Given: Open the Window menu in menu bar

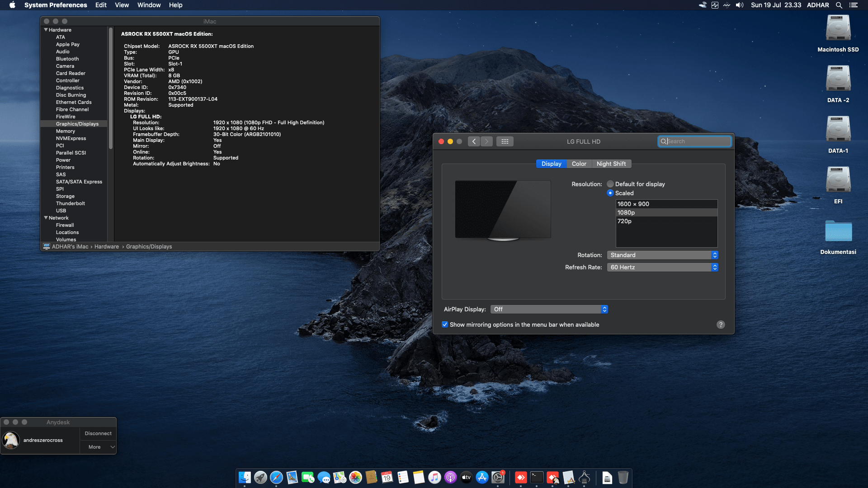Looking at the screenshot, I should point(149,5).
